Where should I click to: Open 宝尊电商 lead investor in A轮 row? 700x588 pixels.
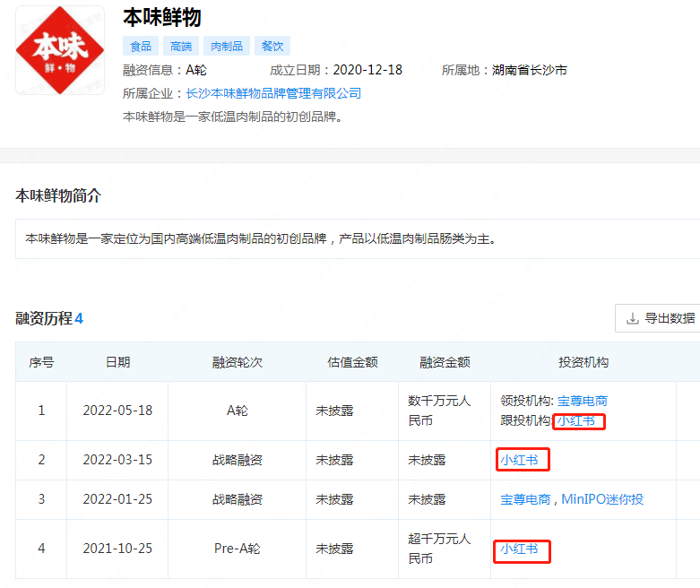[x=583, y=401]
